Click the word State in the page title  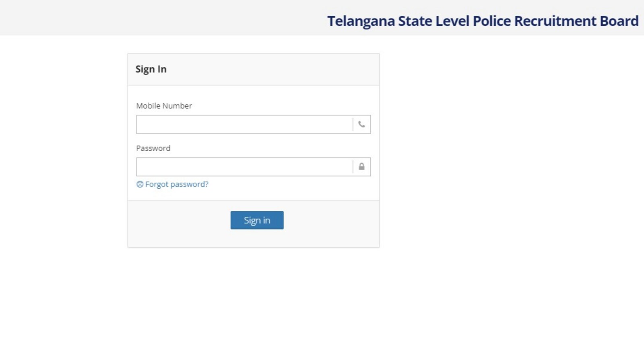(415, 21)
